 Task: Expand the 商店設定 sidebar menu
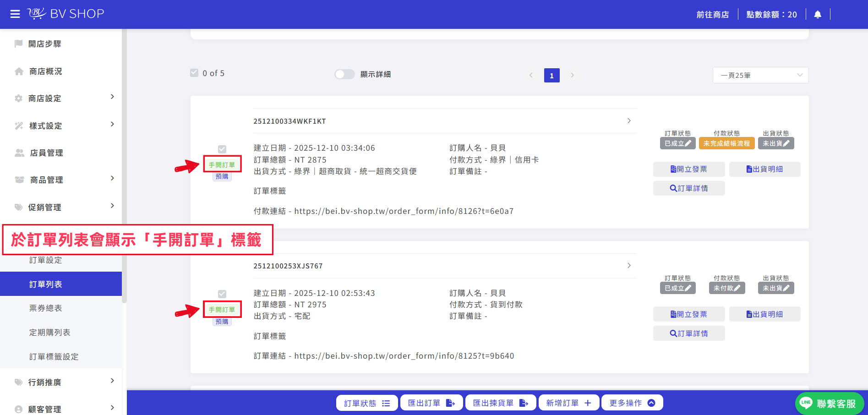point(113,97)
